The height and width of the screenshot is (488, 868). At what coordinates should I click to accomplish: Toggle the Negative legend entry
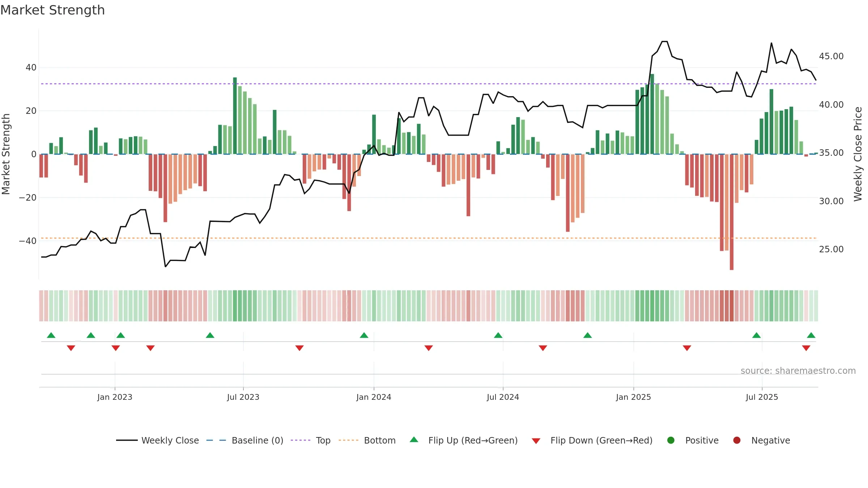click(x=761, y=440)
